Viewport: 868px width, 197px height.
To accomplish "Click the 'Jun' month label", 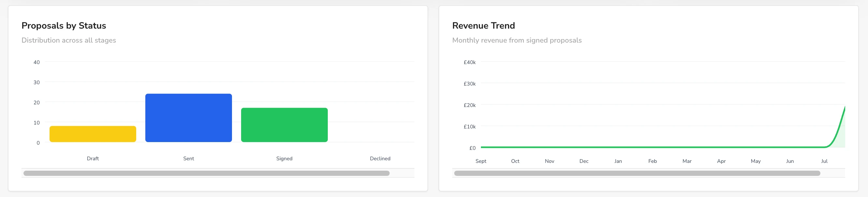I will tap(790, 161).
